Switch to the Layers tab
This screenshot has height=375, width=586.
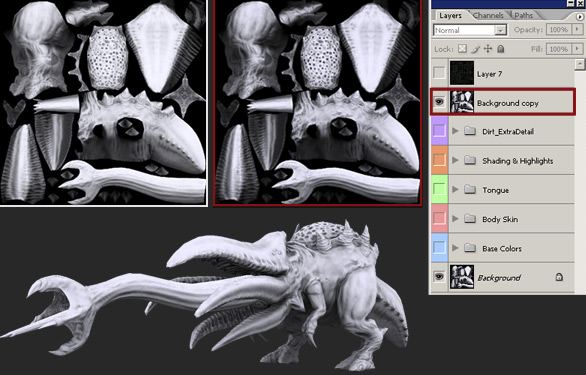(x=450, y=16)
